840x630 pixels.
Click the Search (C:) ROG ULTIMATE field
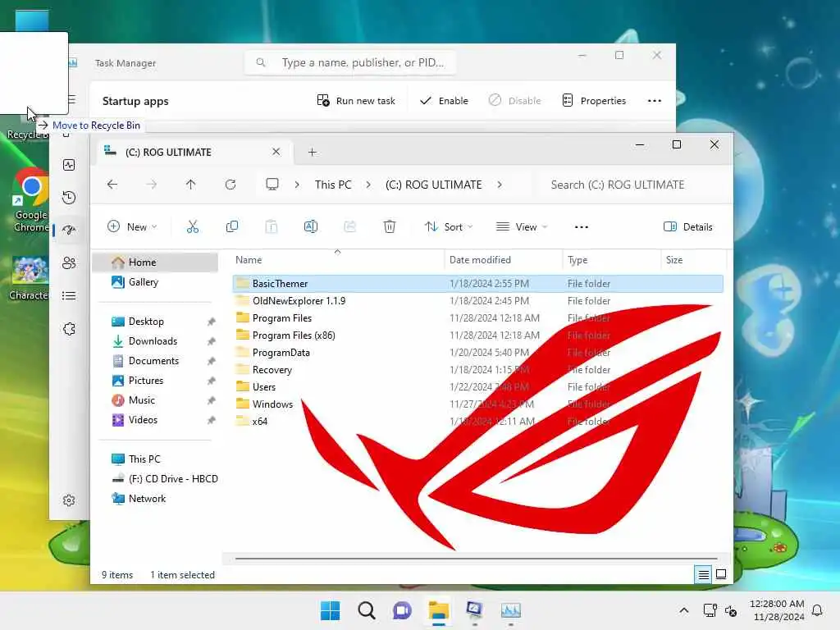click(632, 185)
